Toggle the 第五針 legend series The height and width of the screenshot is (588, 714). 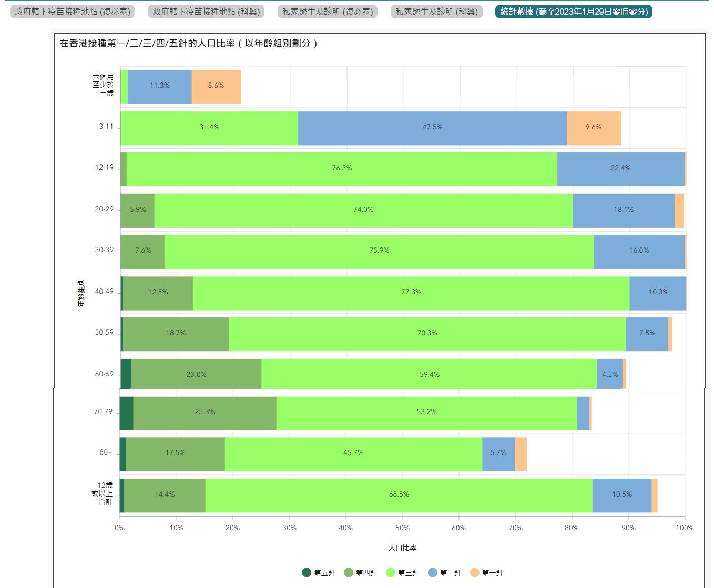point(319,573)
